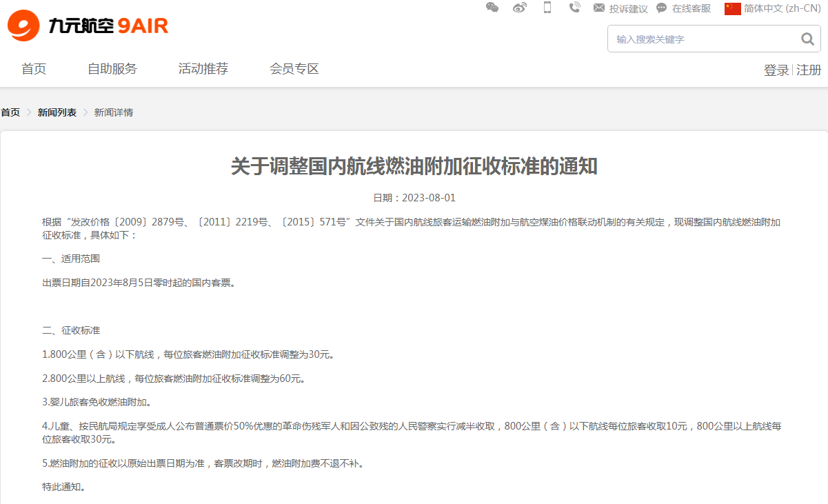The width and height of the screenshot is (828, 504).
Task: Open the 会员专区 menu
Action: point(294,69)
